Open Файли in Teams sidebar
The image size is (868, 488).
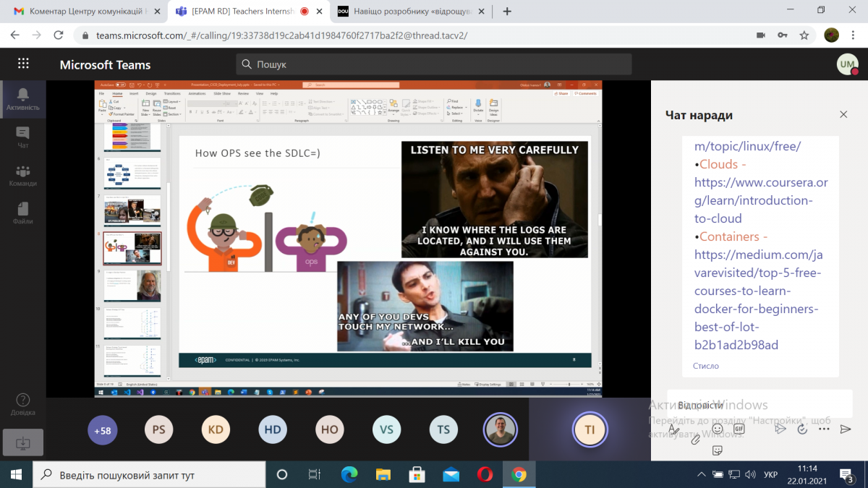point(22,213)
